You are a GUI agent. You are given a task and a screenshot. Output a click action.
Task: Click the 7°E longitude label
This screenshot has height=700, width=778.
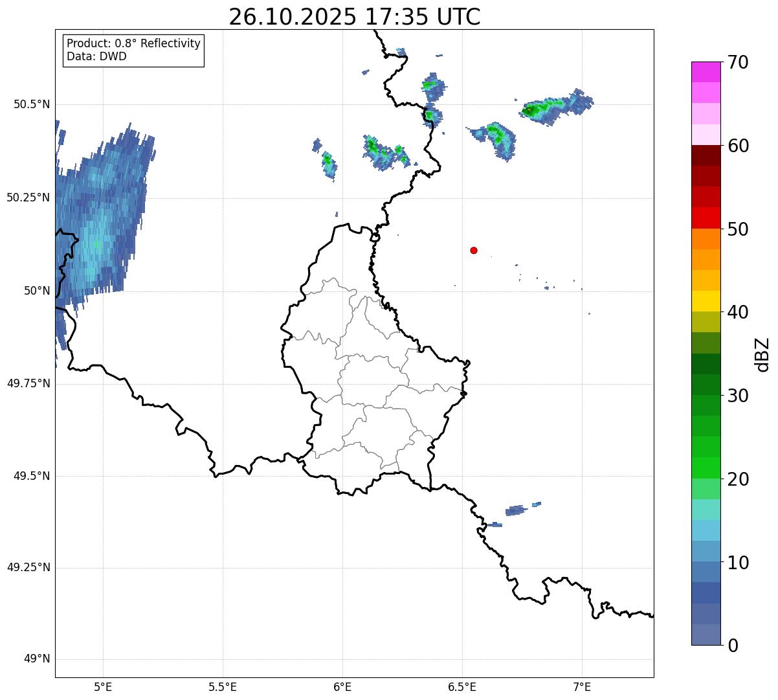[582, 687]
